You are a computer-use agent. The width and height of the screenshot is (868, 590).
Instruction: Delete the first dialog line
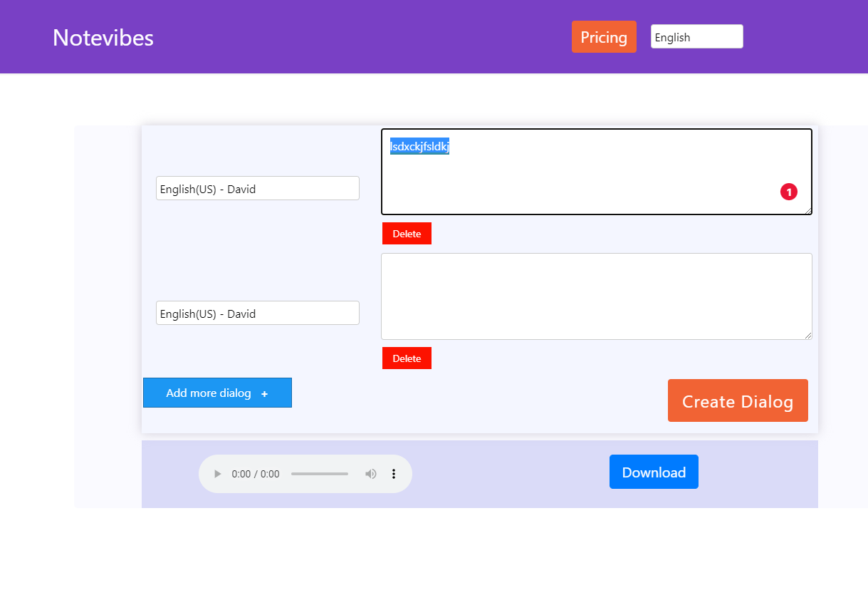click(x=406, y=233)
